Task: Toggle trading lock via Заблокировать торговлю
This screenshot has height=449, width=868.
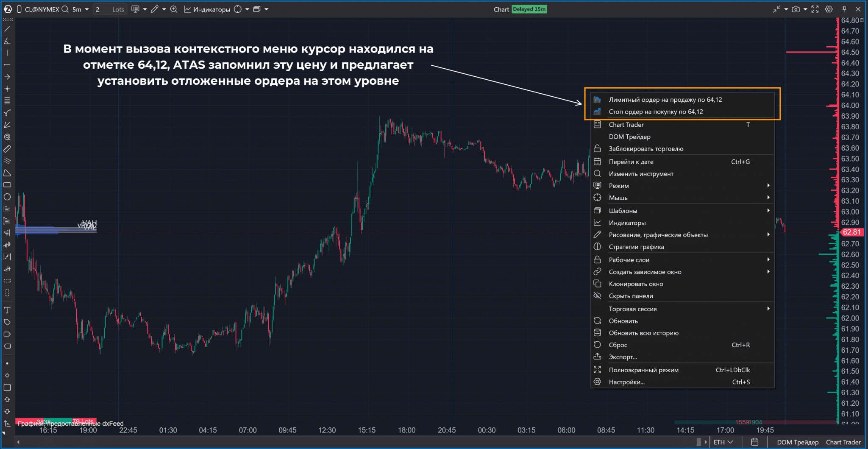Action: coord(646,149)
